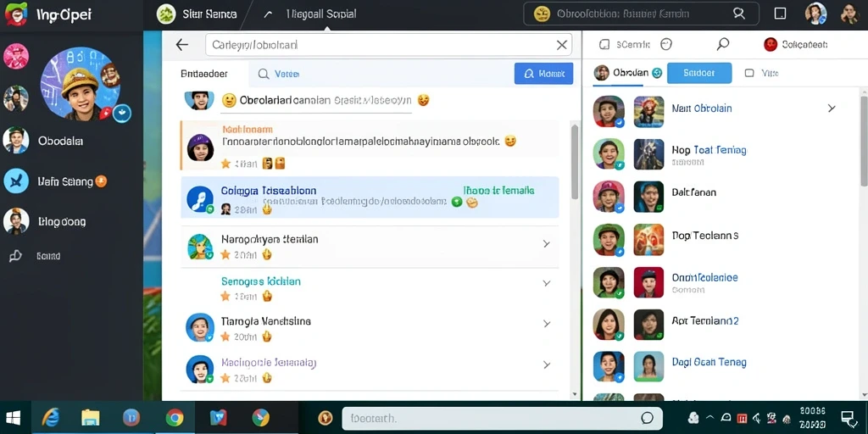Click the search magnifier in the right panel
Screen dimensions: 868x434
pyautogui.click(x=722, y=44)
